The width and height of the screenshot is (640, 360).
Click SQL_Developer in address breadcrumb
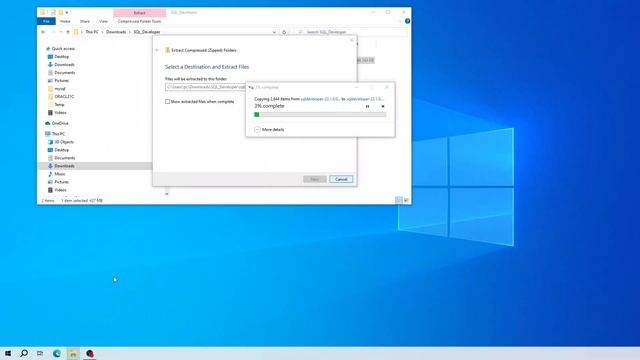click(147, 32)
